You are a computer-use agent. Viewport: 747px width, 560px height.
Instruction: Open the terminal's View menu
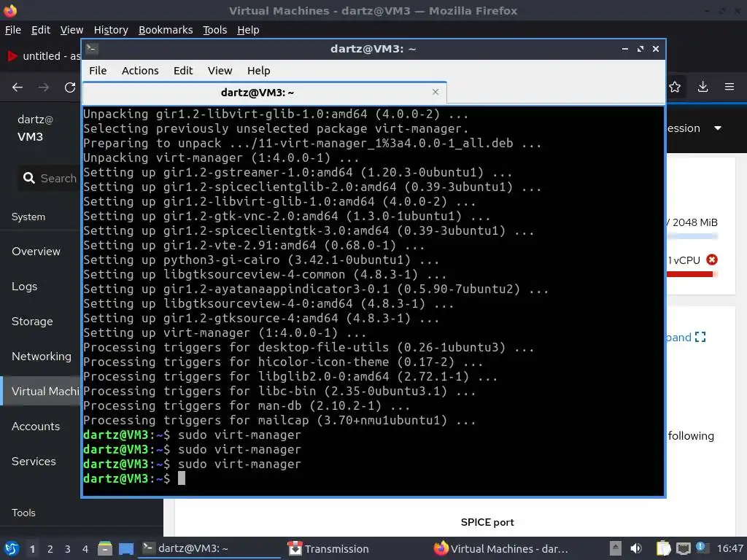[220, 71]
